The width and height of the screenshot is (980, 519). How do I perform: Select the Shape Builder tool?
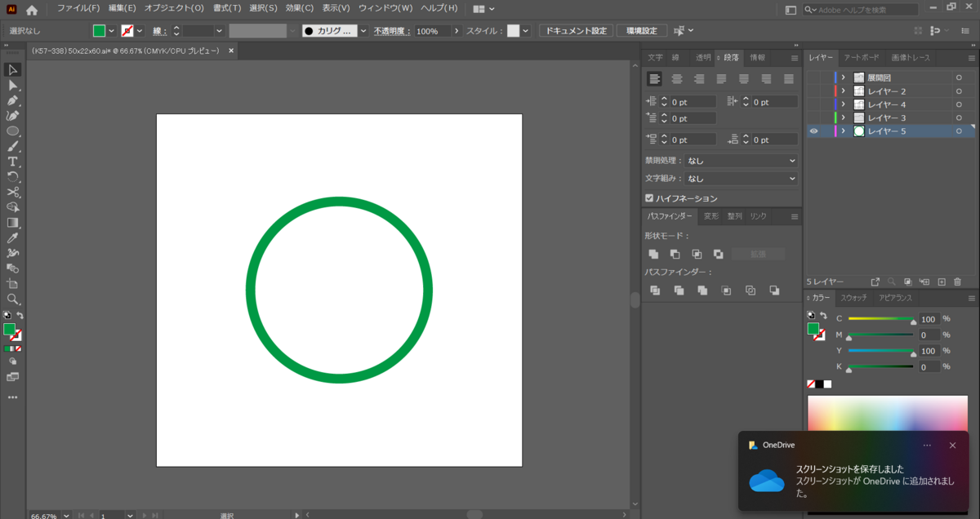click(13, 207)
